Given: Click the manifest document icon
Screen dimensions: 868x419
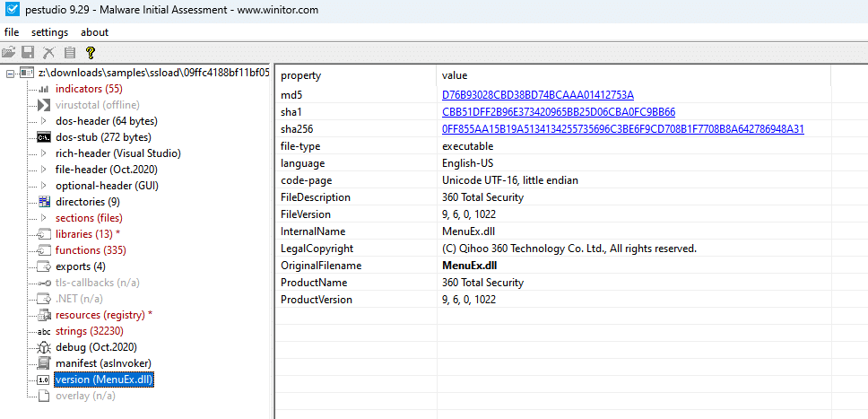Looking at the screenshot, I should click(44, 363).
